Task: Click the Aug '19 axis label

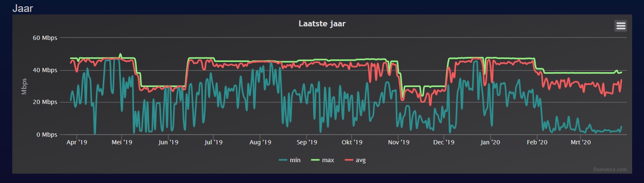Action: click(x=261, y=142)
